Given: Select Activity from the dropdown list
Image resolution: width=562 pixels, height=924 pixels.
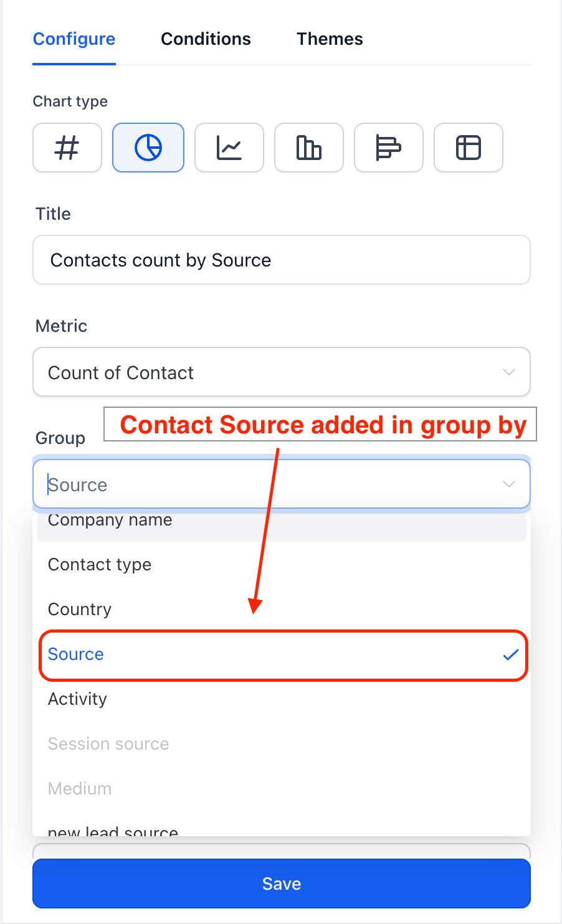Looking at the screenshot, I should [282, 699].
